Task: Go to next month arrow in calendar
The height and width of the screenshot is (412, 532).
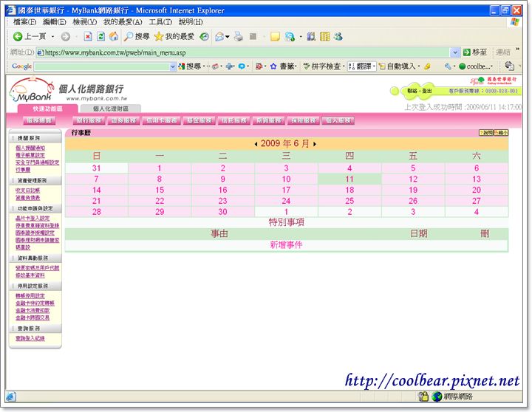Action: click(315, 144)
